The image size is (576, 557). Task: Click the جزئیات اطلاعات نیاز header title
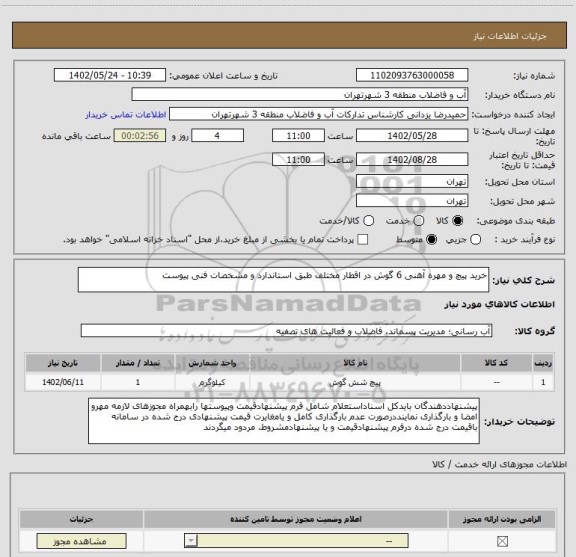click(510, 36)
